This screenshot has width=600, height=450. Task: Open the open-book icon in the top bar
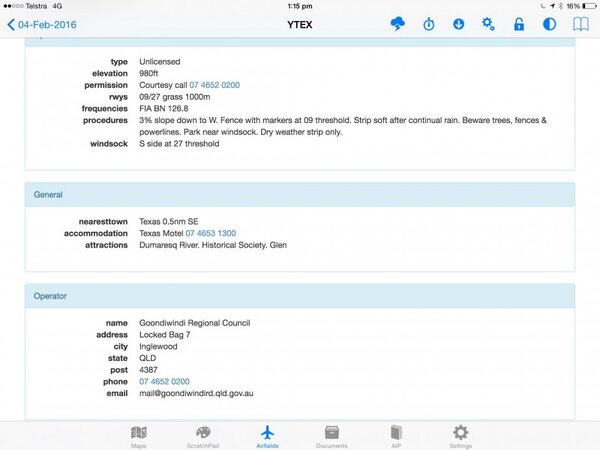(x=580, y=24)
